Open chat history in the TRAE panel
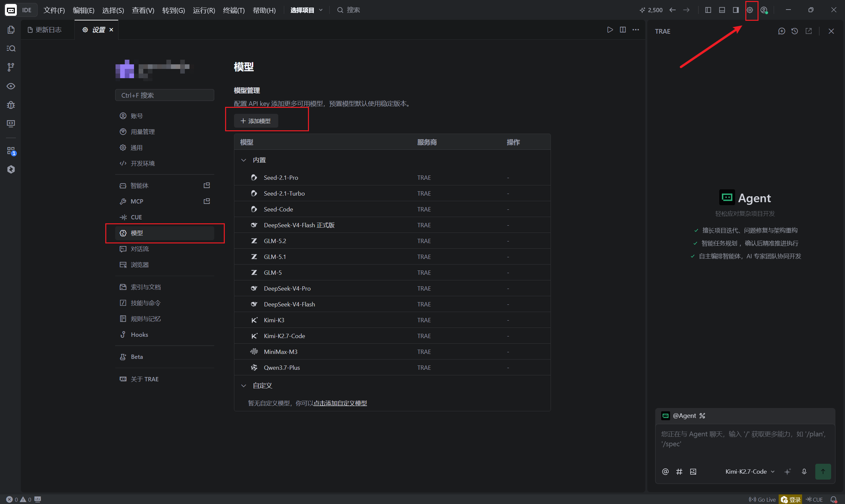Screen dimensions: 845x504 point(795,31)
